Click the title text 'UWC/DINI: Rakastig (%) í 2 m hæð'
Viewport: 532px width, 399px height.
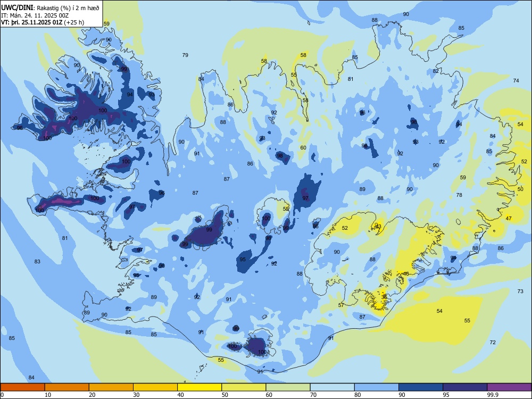(50, 7)
